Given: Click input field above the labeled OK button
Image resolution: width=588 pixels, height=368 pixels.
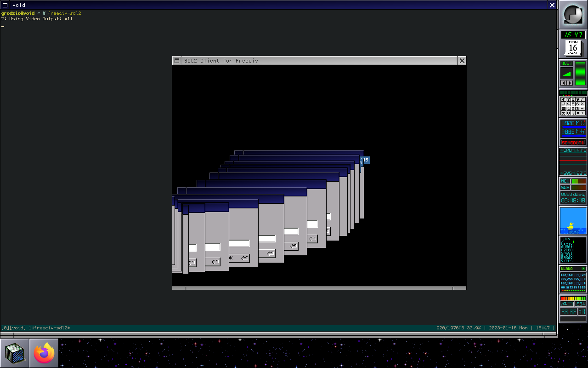Looking at the screenshot, I should (x=239, y=243).
